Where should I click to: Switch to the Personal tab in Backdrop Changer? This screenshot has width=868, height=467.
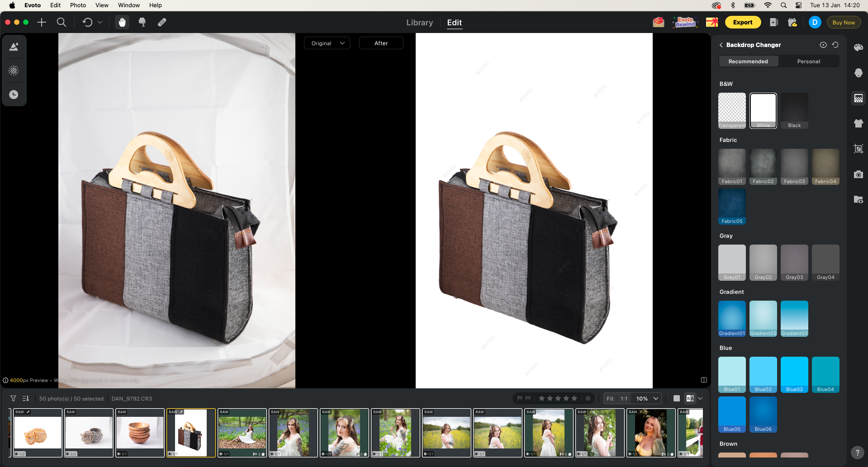[808, 61]
